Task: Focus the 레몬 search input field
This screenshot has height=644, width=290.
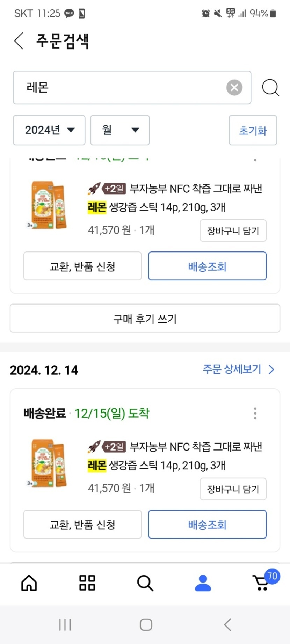Action: tap(119, 87)
